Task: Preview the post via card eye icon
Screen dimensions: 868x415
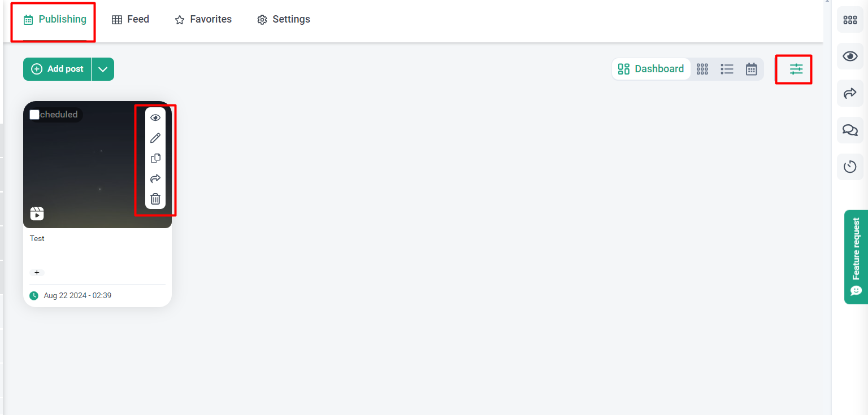Action: coord(155,117)
